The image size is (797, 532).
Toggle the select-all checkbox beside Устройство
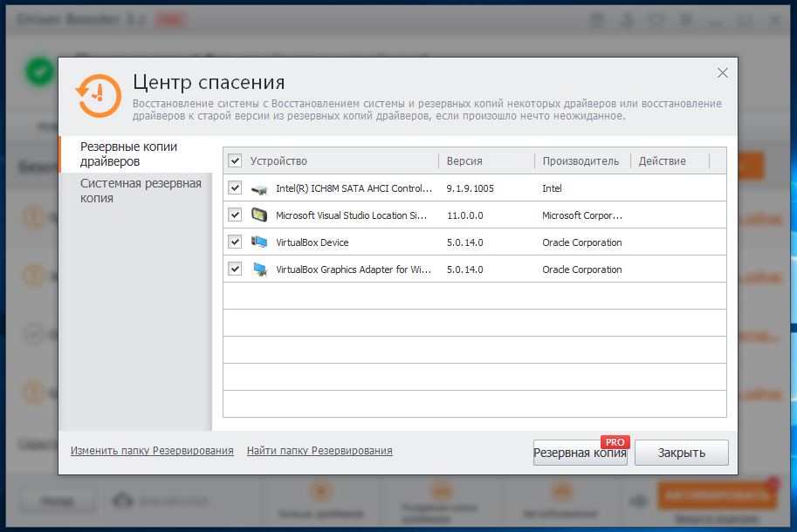pos(235,161)
